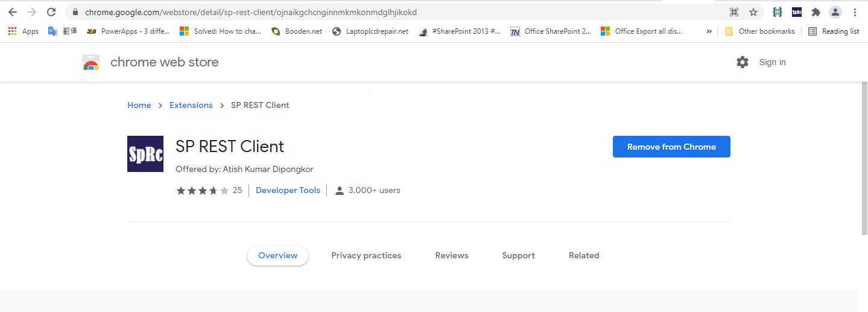This screenshot has height=312, width=868.
Task: Reload the page with the refresh icon
Action: coord(51,12)
